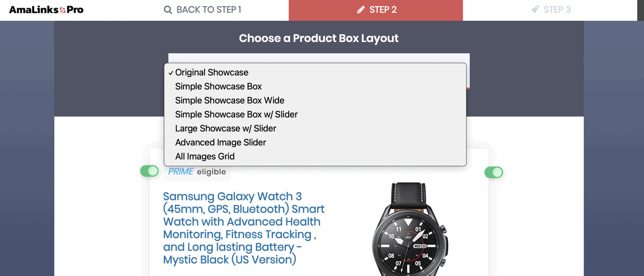Click the checkmark beside Original Showcase
This screenshot has width=644, height=276.
tap(171, 73)
